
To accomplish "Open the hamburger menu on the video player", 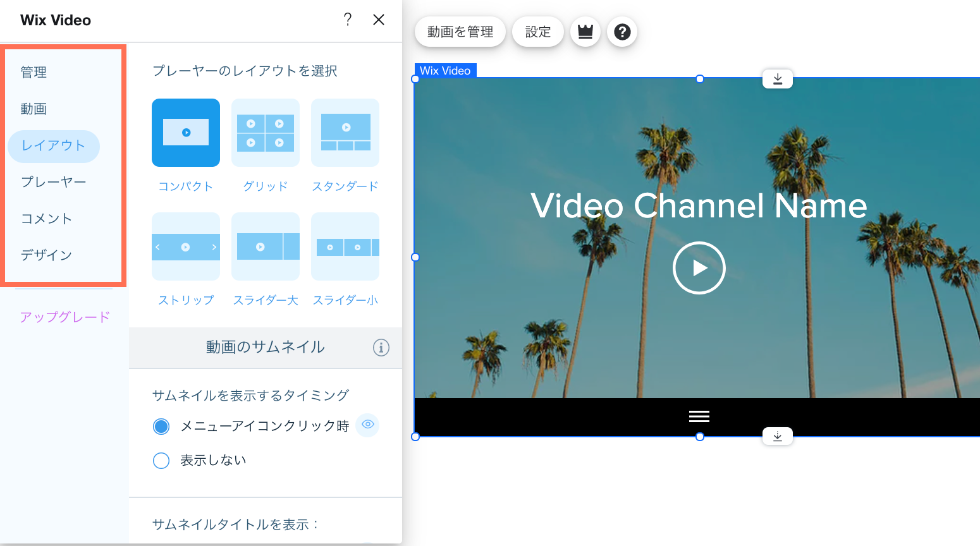I will pos(698,416).
